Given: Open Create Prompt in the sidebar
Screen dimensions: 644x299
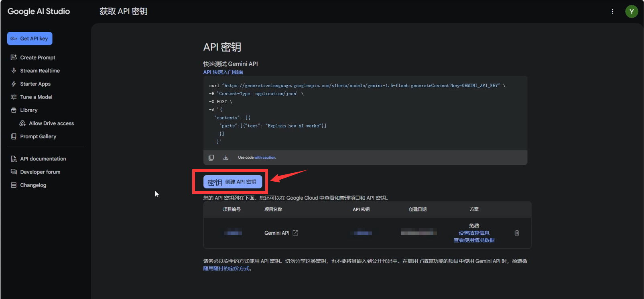Looking at the screenshot, I should [x=38, y=57].
